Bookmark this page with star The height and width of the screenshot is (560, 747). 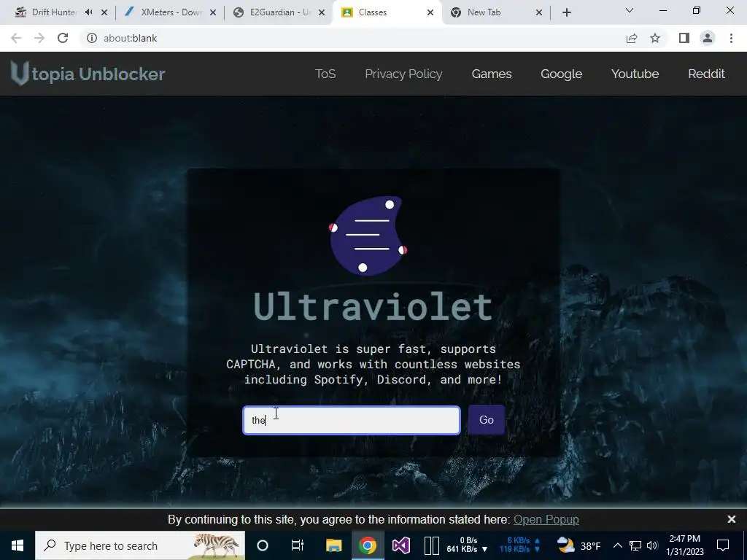pyautogui.click(x=655, y=38)
